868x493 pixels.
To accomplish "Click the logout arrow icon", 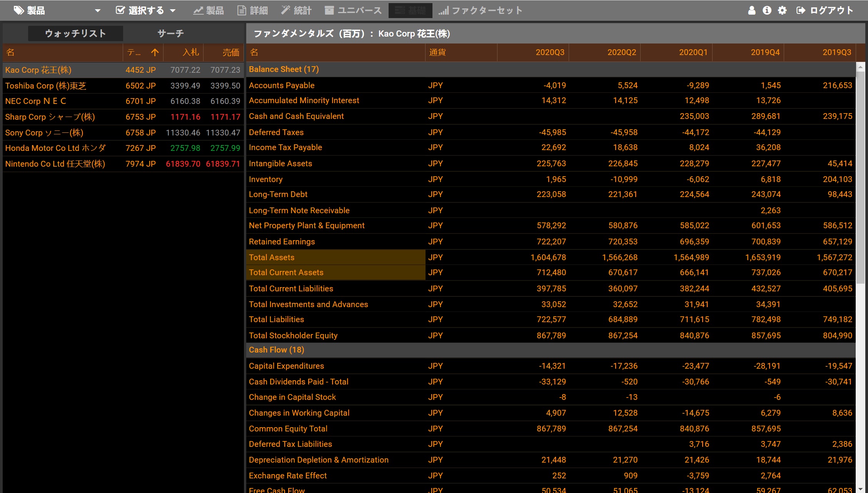I will (801, 10).
